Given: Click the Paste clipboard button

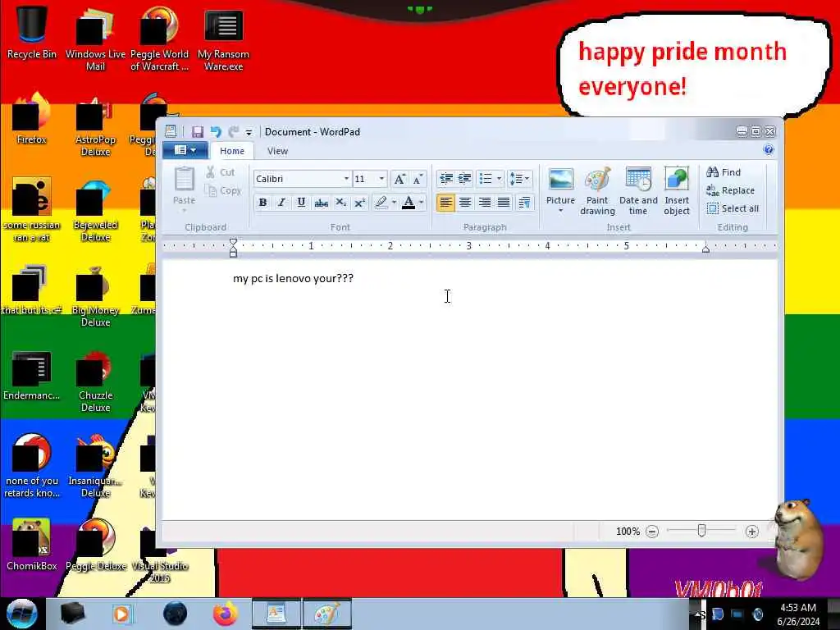Looking at the screenshot, I should click(x=184, y=189).
